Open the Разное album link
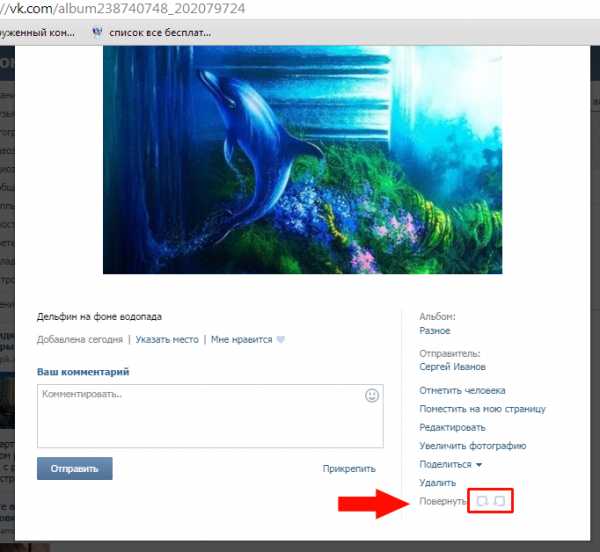Image resolution: width=600 pixels, height=552 pixels. pos(435,331)
